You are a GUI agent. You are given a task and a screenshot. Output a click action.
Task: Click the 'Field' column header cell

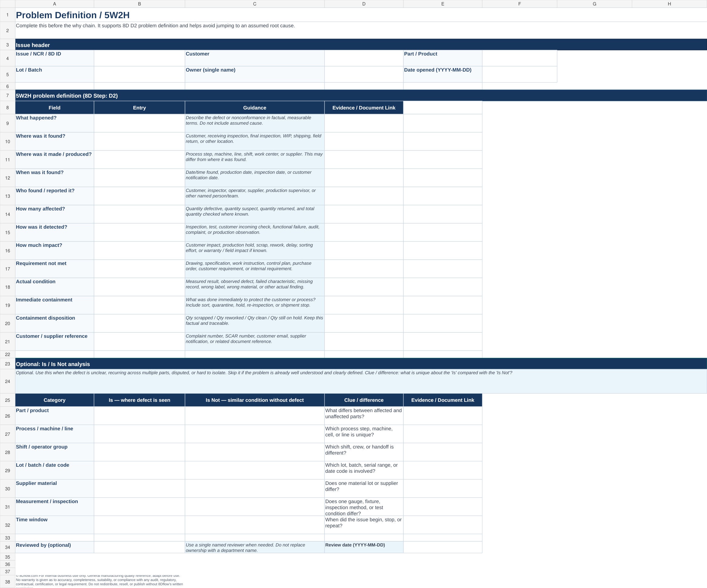pos(55,108)
